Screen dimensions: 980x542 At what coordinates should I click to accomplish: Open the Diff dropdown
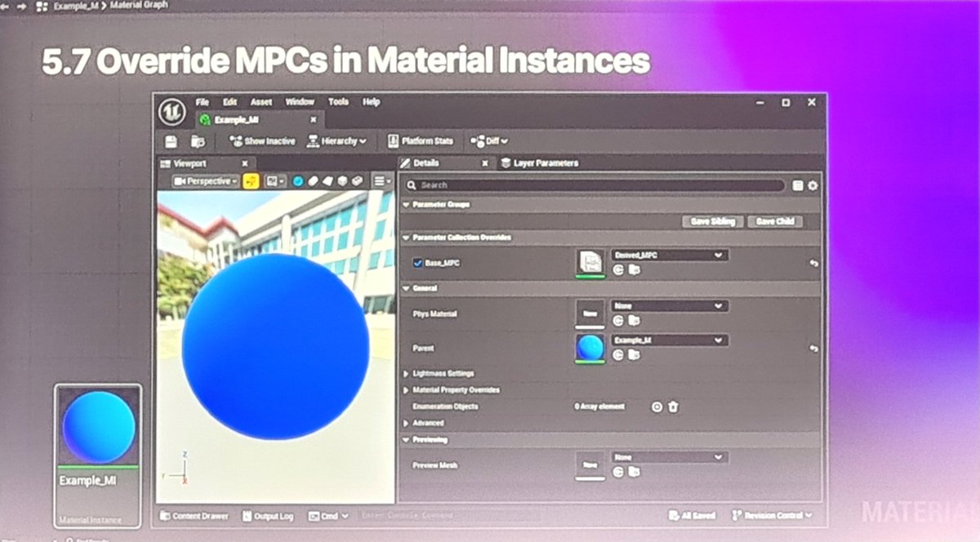(489, 141)
